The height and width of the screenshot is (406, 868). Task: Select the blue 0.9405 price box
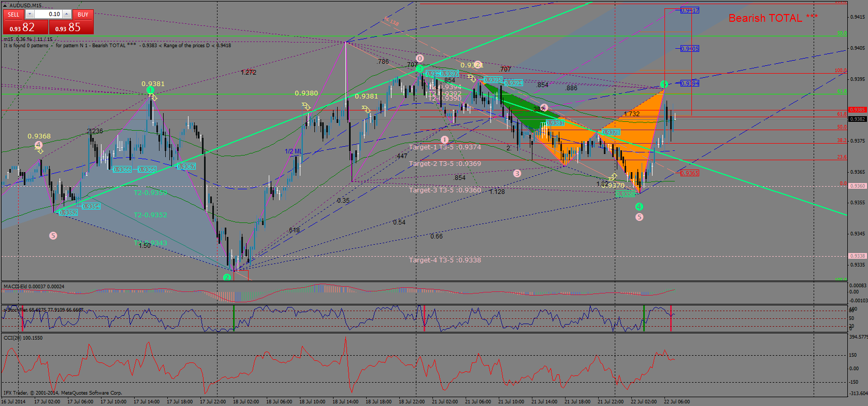pos(689,49)
